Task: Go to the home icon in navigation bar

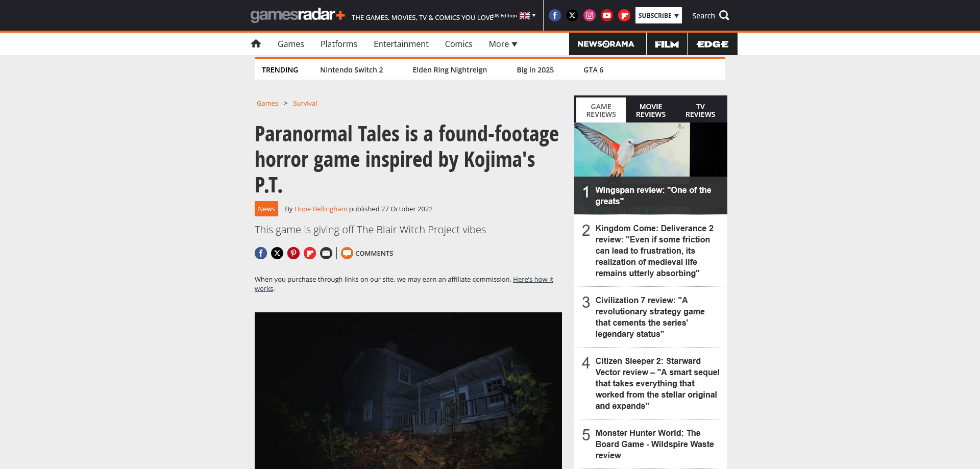Action: (x=256, y=44)
